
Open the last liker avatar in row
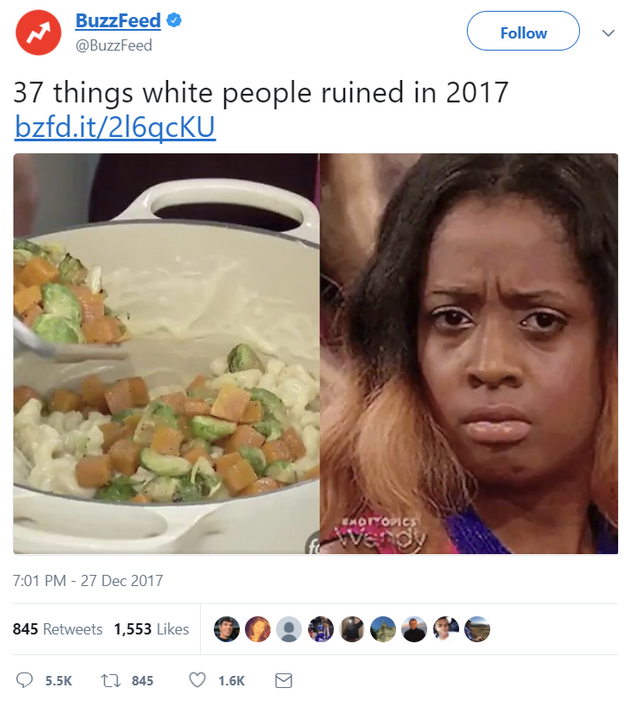pos(477,629)
